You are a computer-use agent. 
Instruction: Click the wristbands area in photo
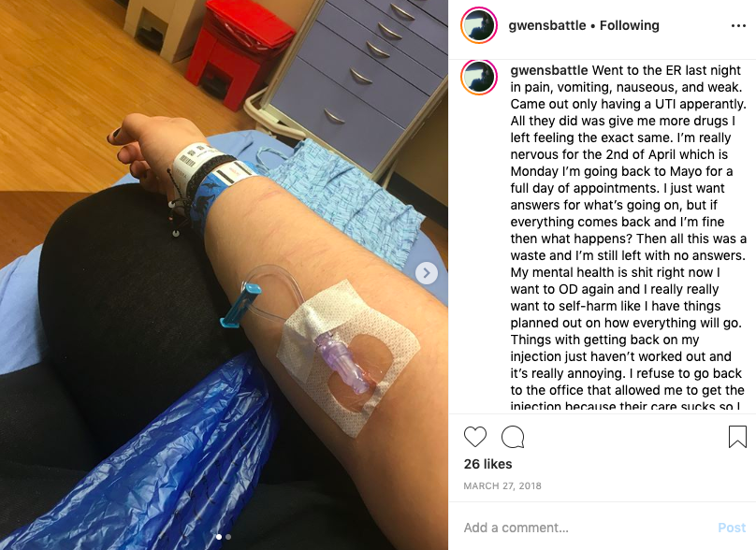[211, 181]
